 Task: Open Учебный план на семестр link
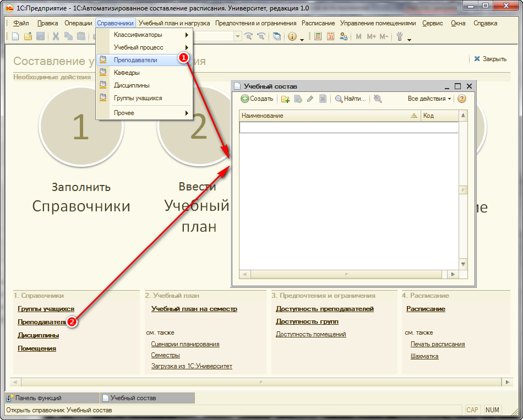click(194, 309)
